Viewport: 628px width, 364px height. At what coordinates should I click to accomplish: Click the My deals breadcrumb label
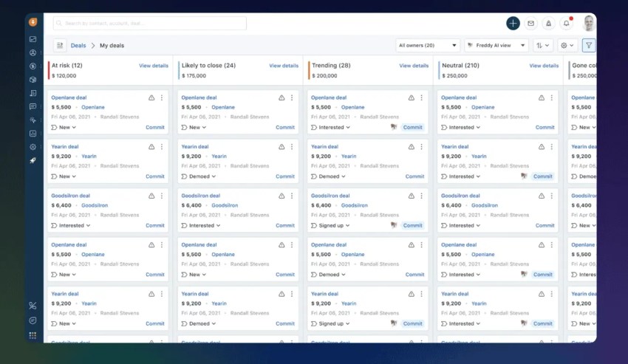pyautogui.click(x=112, y=45)
